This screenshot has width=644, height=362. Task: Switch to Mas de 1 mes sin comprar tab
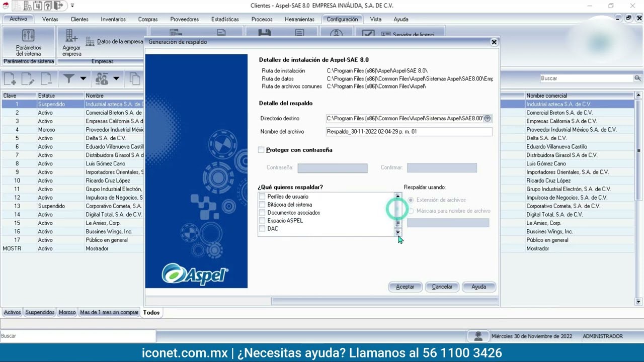109,312
